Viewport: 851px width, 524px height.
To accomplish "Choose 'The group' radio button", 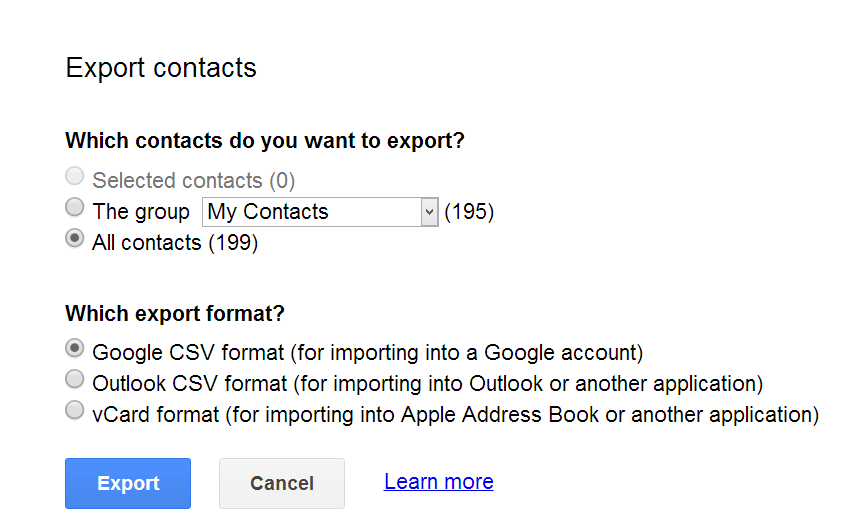I will 75,208.
